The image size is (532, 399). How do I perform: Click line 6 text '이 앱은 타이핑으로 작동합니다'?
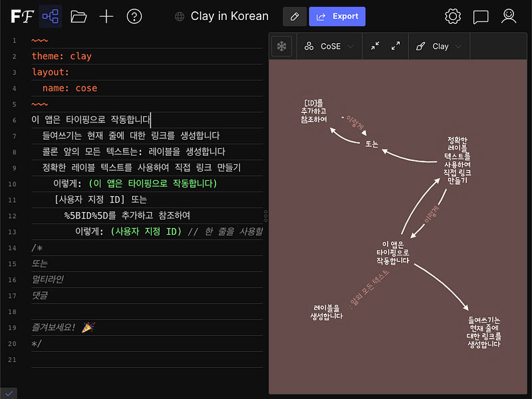tap(91, 120)
